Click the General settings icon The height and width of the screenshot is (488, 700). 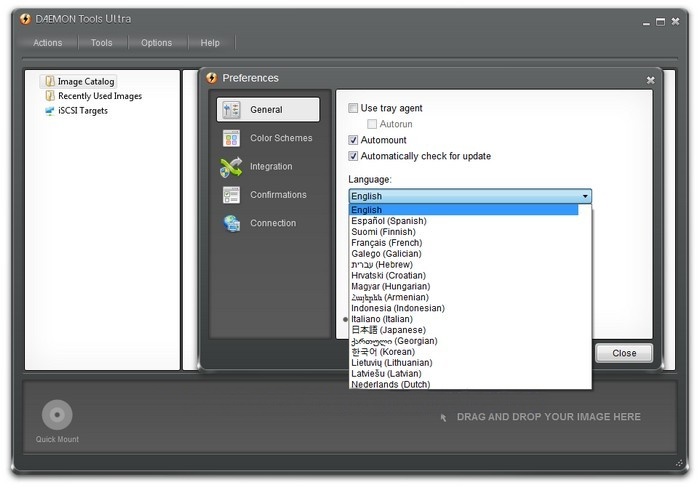[x=231, y=110]
